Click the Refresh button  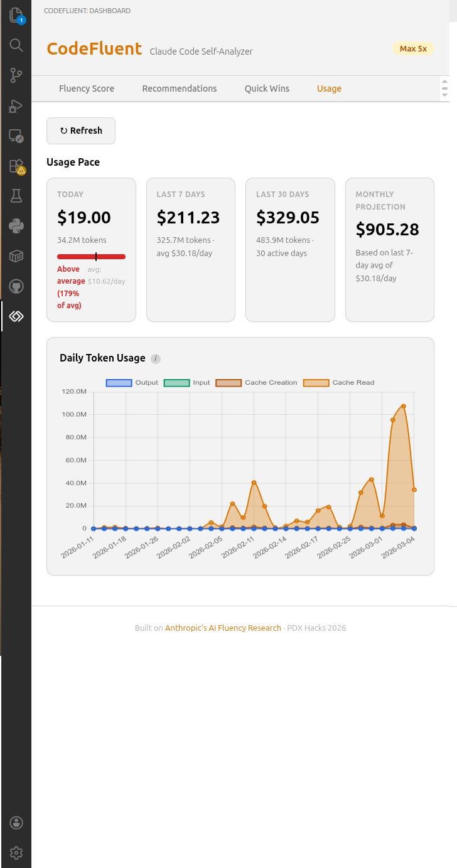pyautogui.click(x=80, y=131)
